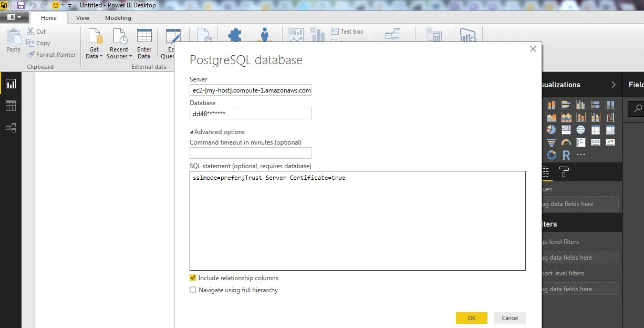Viewport: 644px width, 328px height.
Task: Select the R script visual
Action: click(x=566, y=155)
